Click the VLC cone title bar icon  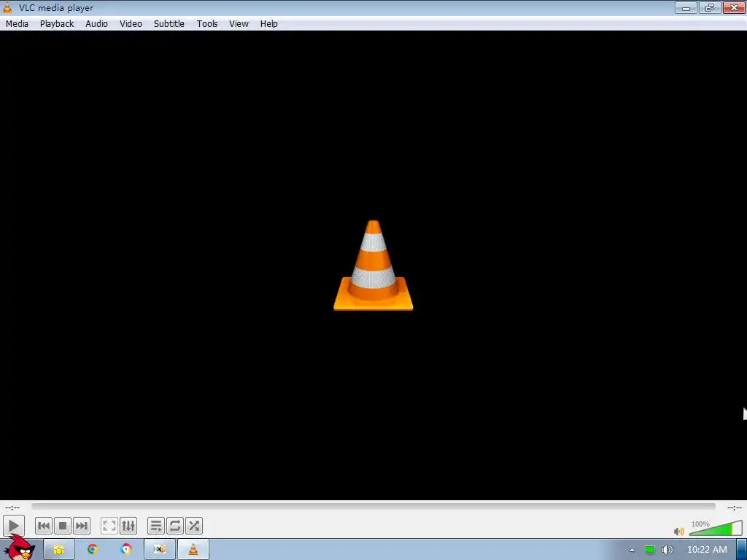[x=7, y=7]
